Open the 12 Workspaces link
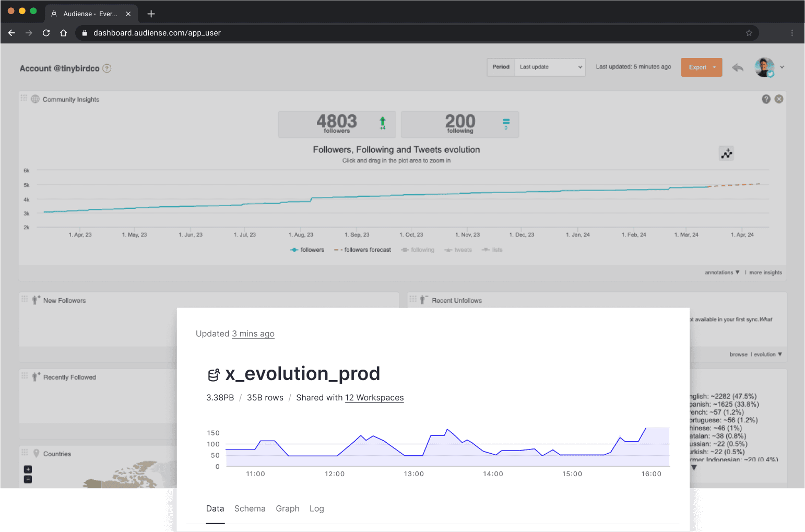This screenshot has width=805, height=532. [x=374, y=397]
